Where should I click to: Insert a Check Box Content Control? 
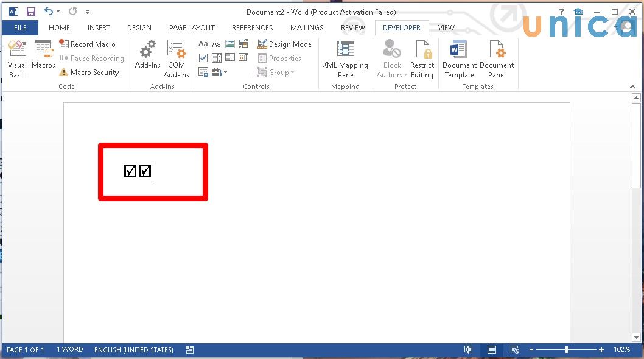pyautogui.click(x=203, y=58)
